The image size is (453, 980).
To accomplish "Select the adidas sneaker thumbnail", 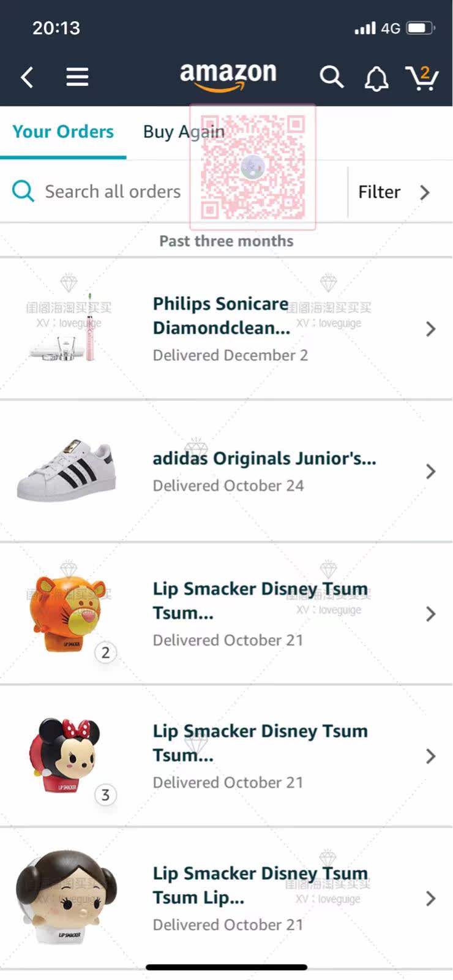I will (x=67, y=470).
